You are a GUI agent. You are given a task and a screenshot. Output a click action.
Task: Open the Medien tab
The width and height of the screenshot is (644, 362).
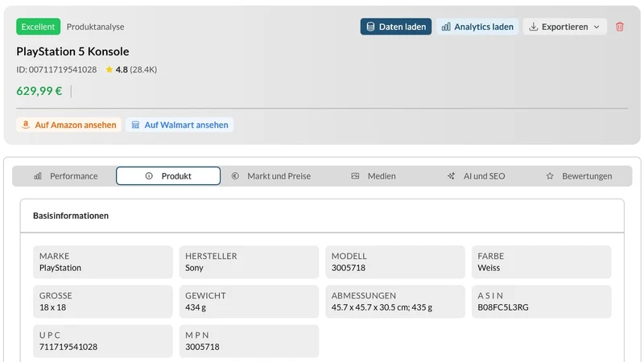pyautogui.click(x=374, y=176)
